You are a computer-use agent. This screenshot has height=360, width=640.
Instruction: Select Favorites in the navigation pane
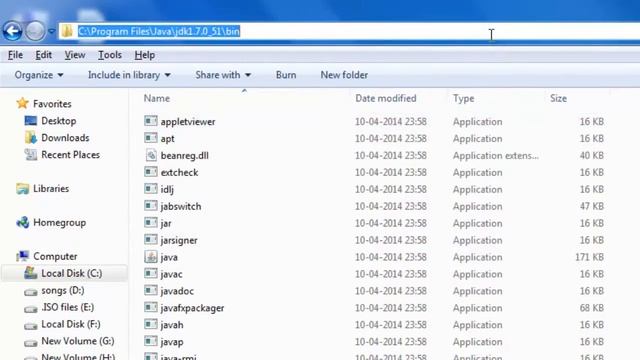tap(52, 104)
